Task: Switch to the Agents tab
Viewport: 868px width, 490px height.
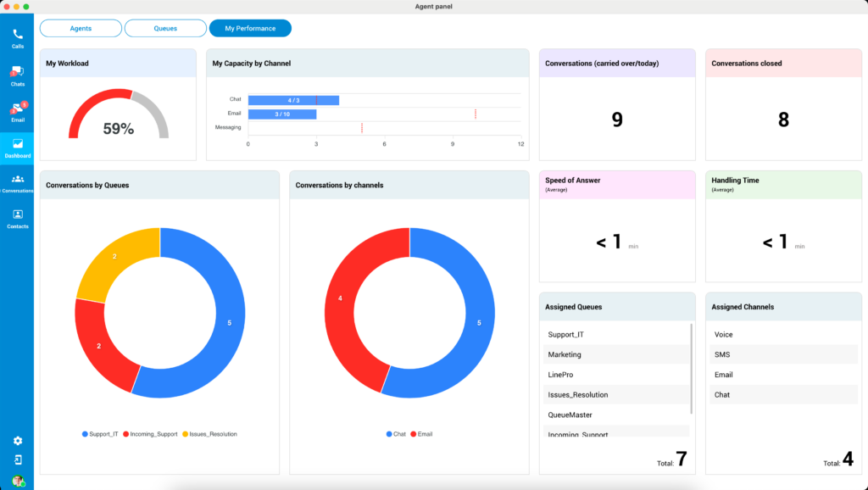Action: click(81, 28)
